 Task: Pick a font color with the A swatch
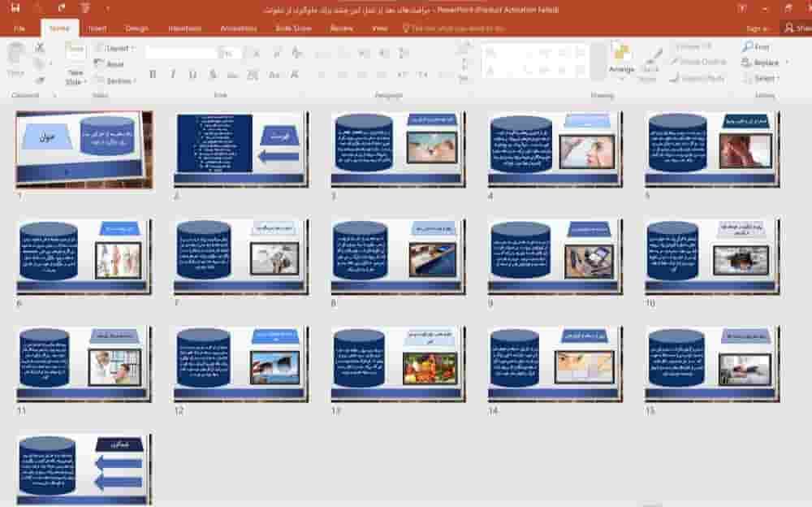(x=295, y=76)
